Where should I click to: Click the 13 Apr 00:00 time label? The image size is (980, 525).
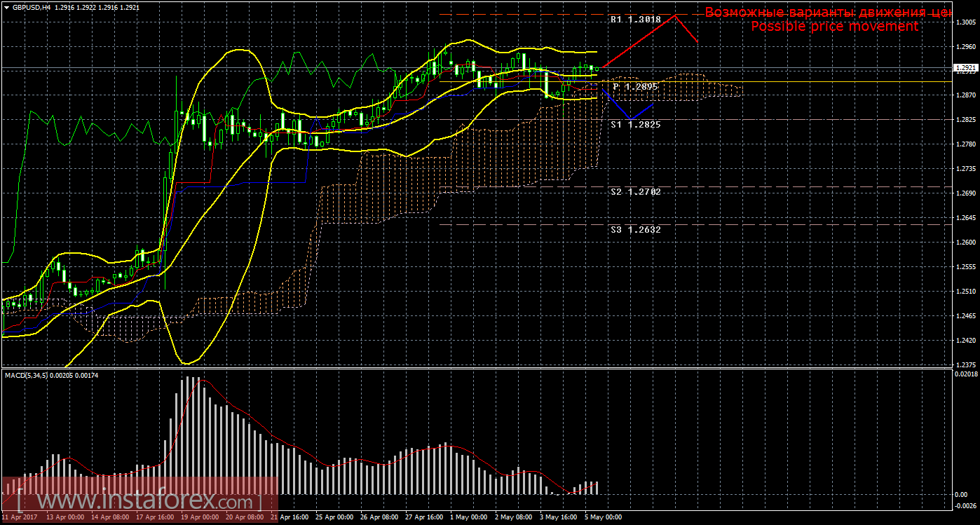pyautogui.click(x=65, y=518)
